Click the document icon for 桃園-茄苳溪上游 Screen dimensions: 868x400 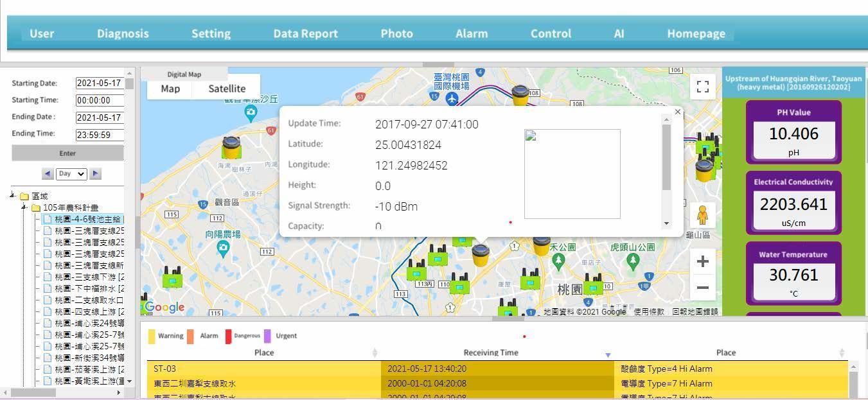click(48, 370)
